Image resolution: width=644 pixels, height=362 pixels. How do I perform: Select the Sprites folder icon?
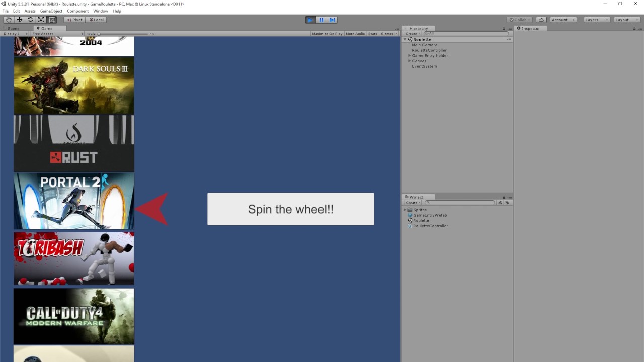[x=410, y=210]
